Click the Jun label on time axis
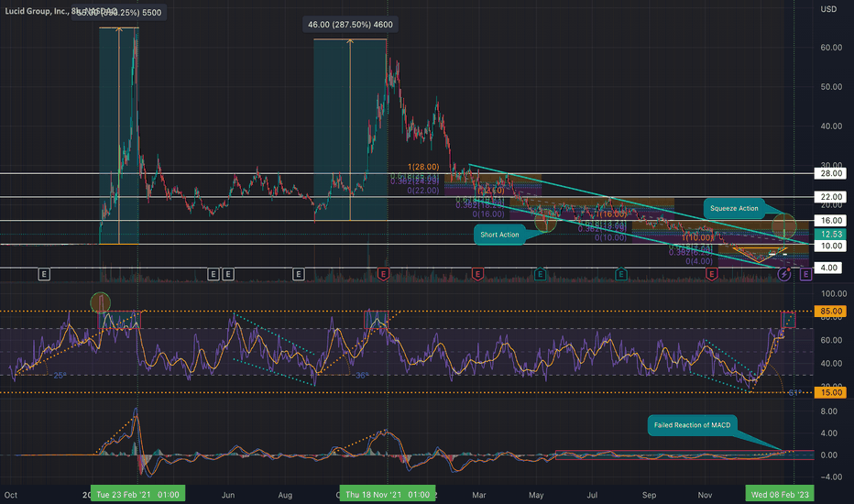 pyautogui.click(x=228, y=495)
